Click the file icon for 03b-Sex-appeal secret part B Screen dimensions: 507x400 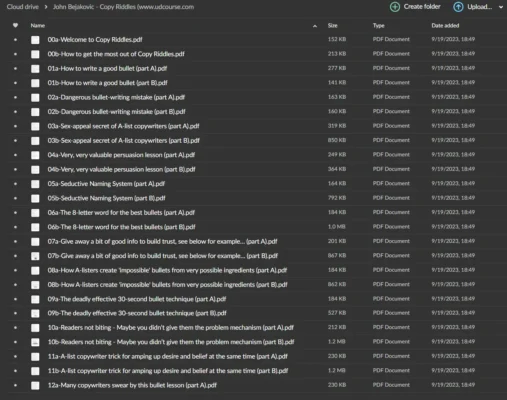[x=35, y=141]
